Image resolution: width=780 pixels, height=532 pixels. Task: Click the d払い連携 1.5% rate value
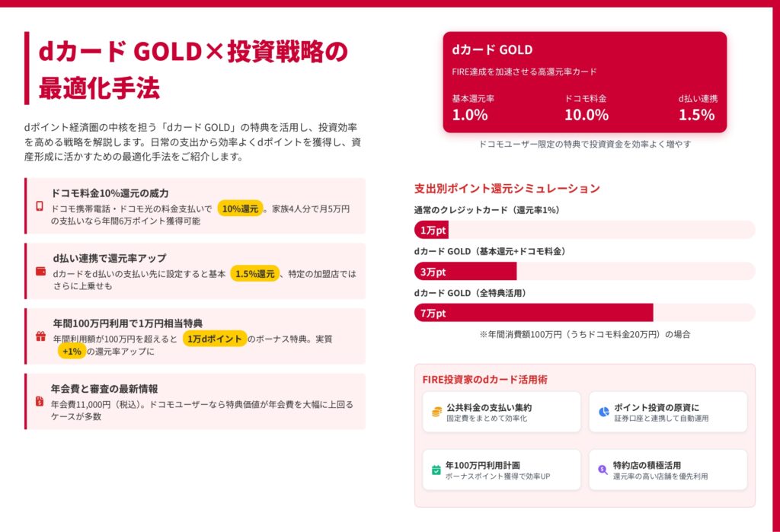(696, 115)
